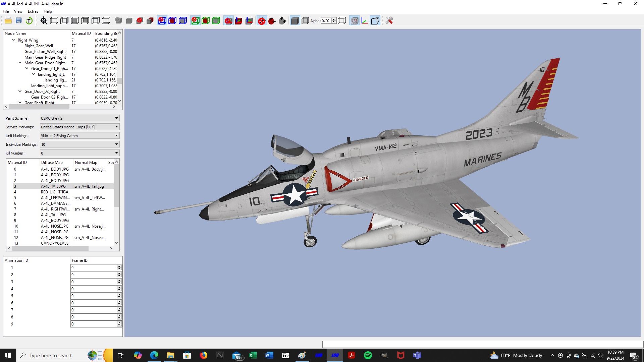This screenshot has height=362, width=644.
Task: Click the crosshair magnifier zoom-fit icon
Action: click(x=44, y=21)
